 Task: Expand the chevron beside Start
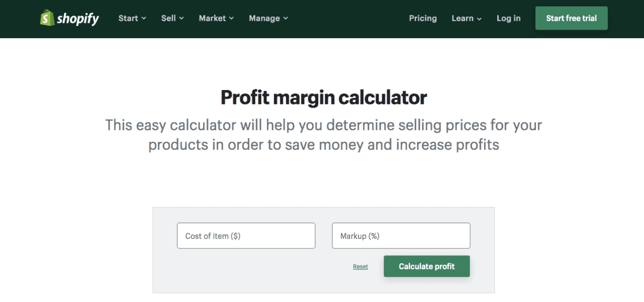[x=144, y=19]
